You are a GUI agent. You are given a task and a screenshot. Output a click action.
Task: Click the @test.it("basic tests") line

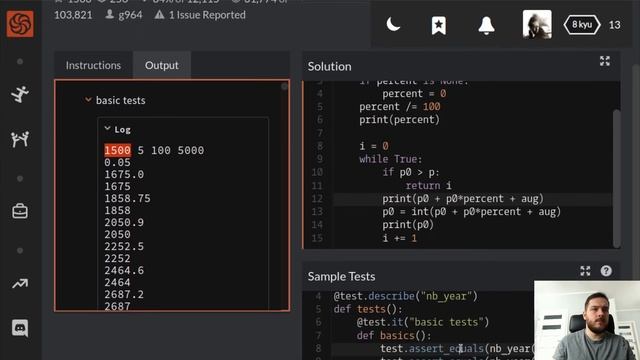coord(422,322)
